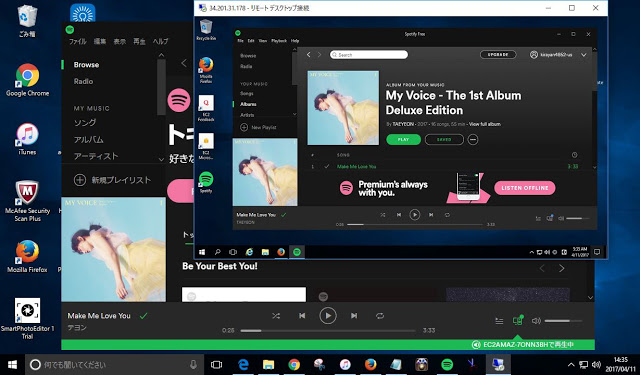
Task: Click next arrow of Be Your Best You! carousel
Action: (x=562, y=268)
